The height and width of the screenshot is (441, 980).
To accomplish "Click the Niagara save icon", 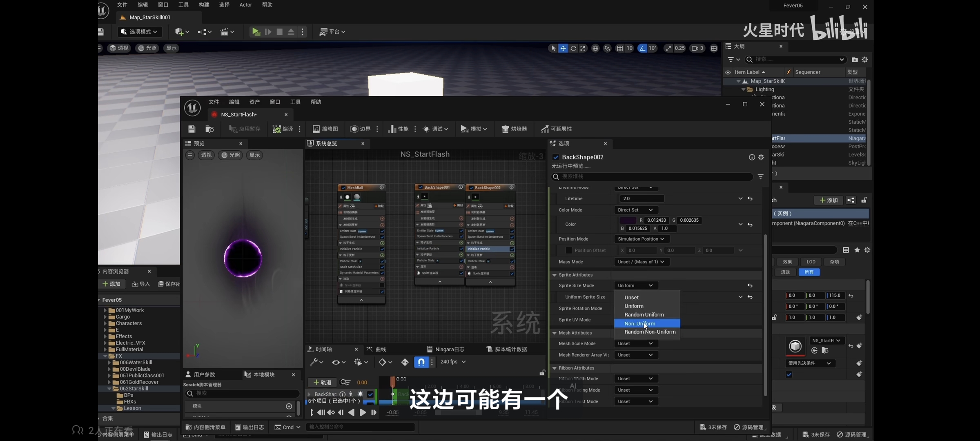I will pos(192,129).
